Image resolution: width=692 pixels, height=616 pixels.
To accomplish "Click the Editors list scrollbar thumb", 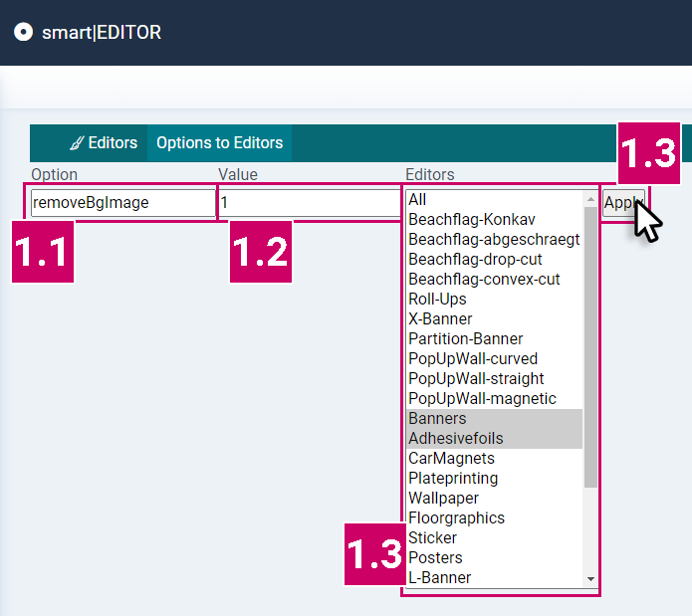I will pyautogui.click(x=590, y=347).
